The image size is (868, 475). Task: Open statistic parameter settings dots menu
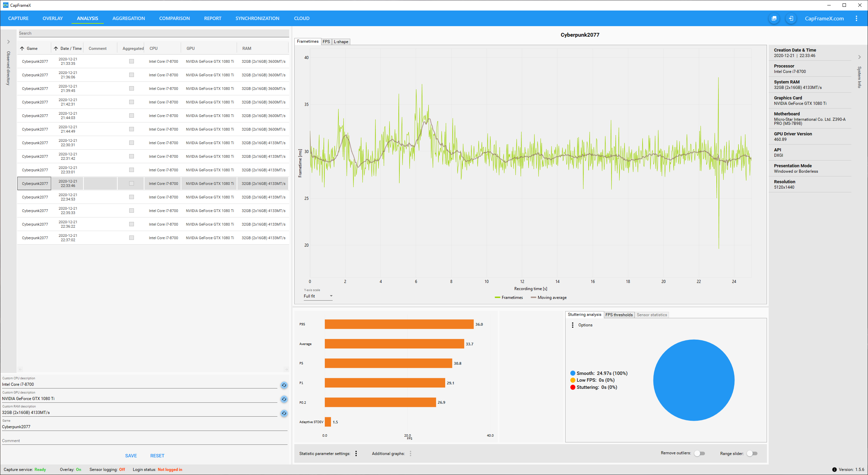point(356,454)
